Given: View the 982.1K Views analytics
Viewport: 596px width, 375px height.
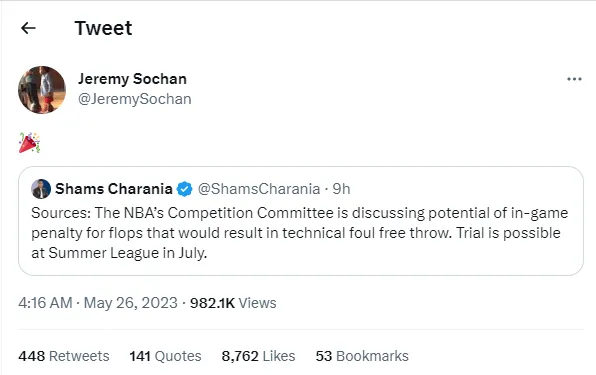Looking at the screenshot, I should coord(233,303).
